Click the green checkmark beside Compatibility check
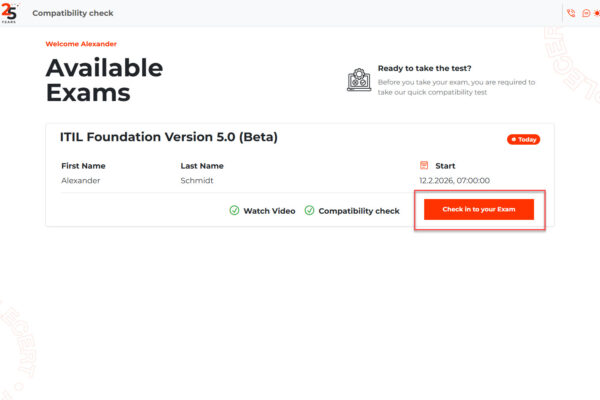This screenshot has width=600, height=400. pyautogui.click(x=309, y=210)
